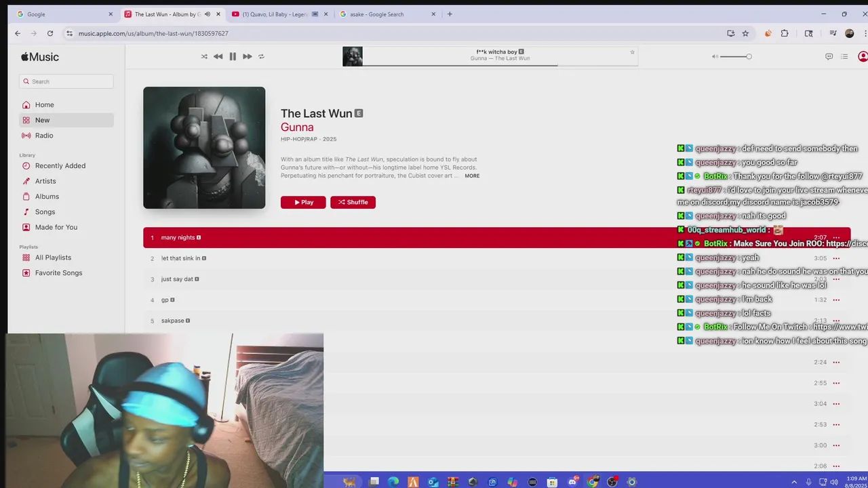The image size is (868, 488).
Task: Click The Last Wun album cover
Action: [x=204, y=148]
